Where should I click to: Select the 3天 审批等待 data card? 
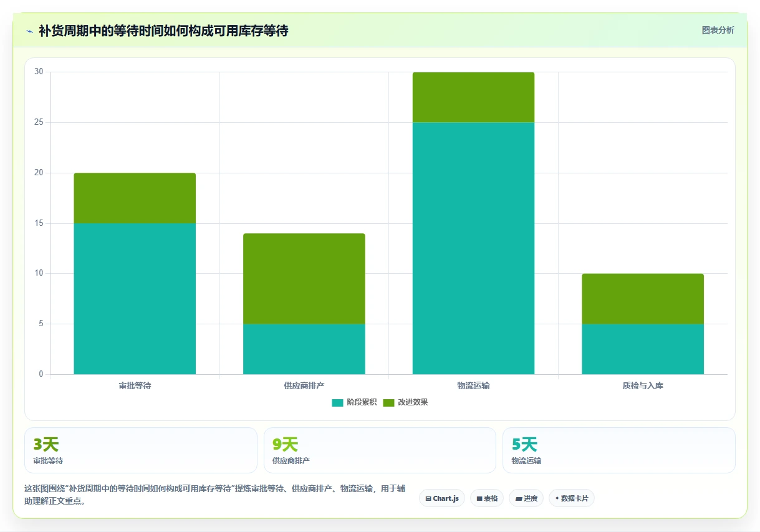[141, 450]
